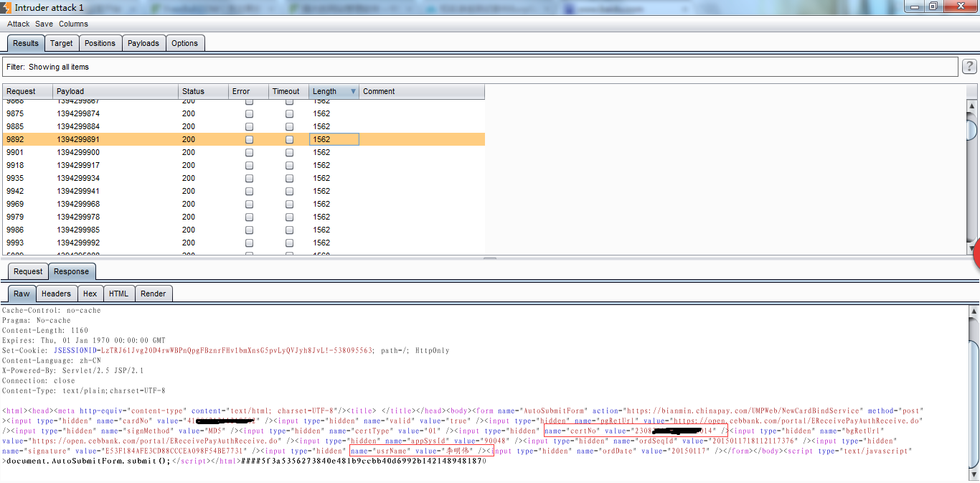The width and height of the screenshot is (980, 483).
Task: Click the Length cell 1562 of row 9892
Action: [334, 139]
